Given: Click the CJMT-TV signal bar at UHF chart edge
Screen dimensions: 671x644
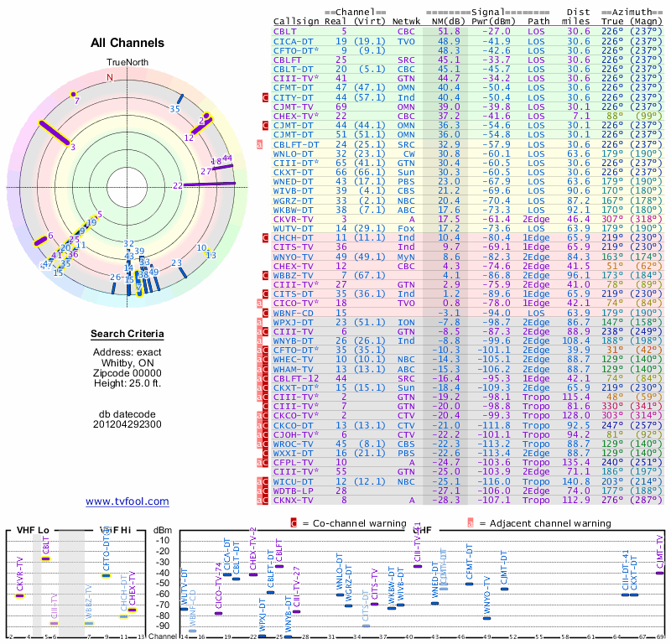Looking at the screenshot, I should [x=660, y=573].
